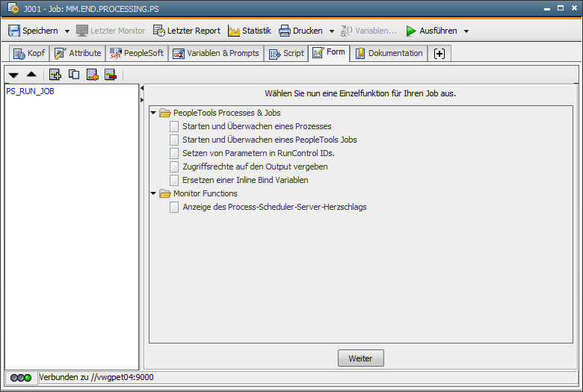The image size is (583, 392).
Task: Click the Variablen toolbar item
Action: [368, 31]
